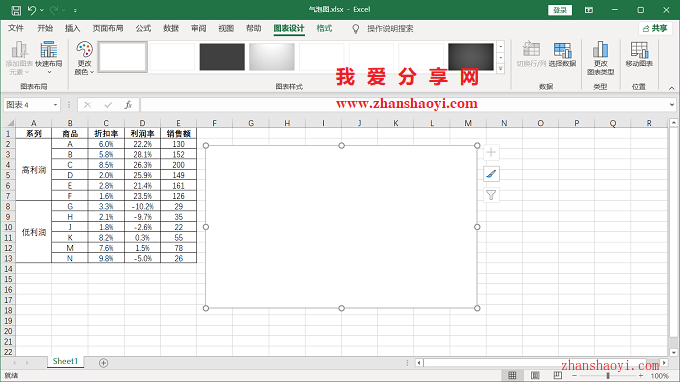Viewport: 680px width, 382px height.
Task: Add a new sheet with plus icon
Action: (103, 363)
